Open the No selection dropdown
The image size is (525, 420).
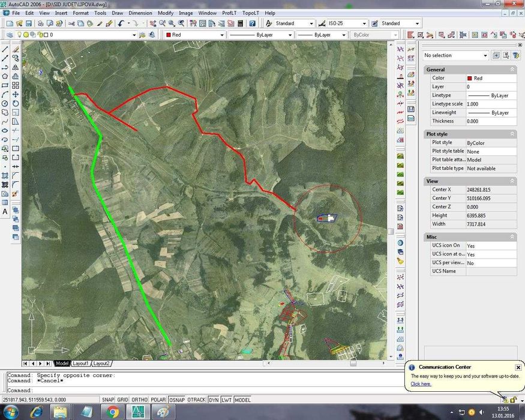point(455,55)
